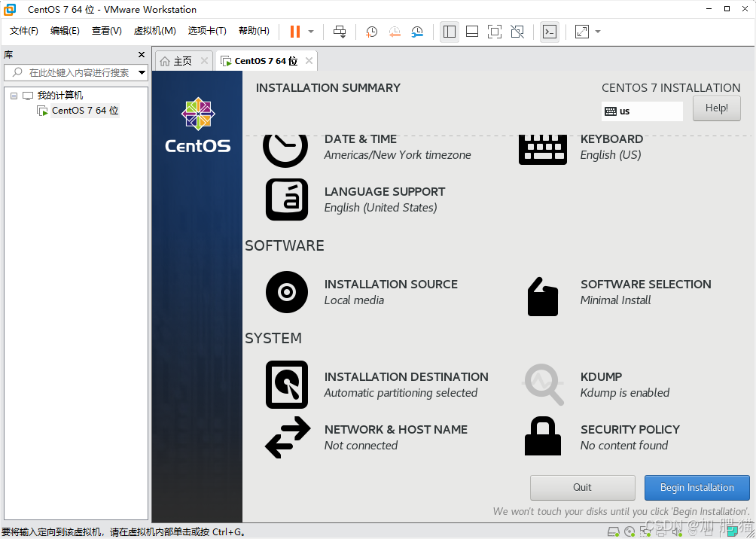Open the snapshot manager icon
Image resolution: width=756 pixels, height=539 pixels.
(417, 32)
